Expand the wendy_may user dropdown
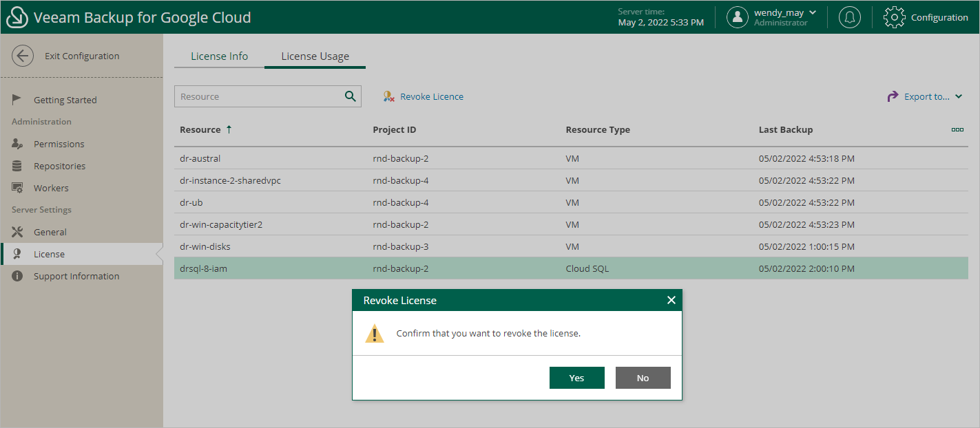This screenshot has width=980, height=428. 813,12
